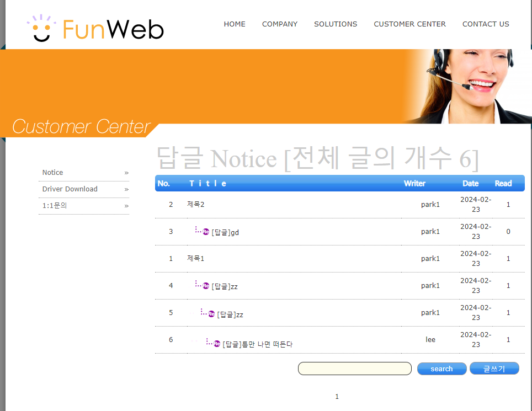
Task: Click the No. column header
Action: pyautogui.click(x=163, y=184)
